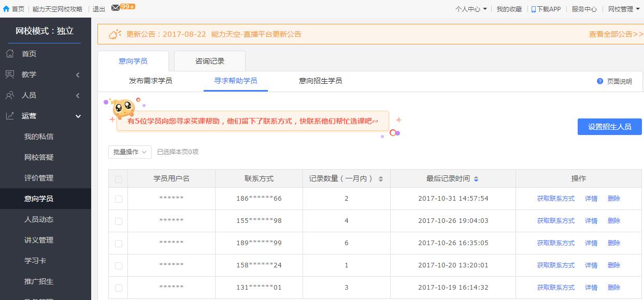Click the 首页 house icon in sidebar
This screenshot has width=644, height=300.
[10, 54]
